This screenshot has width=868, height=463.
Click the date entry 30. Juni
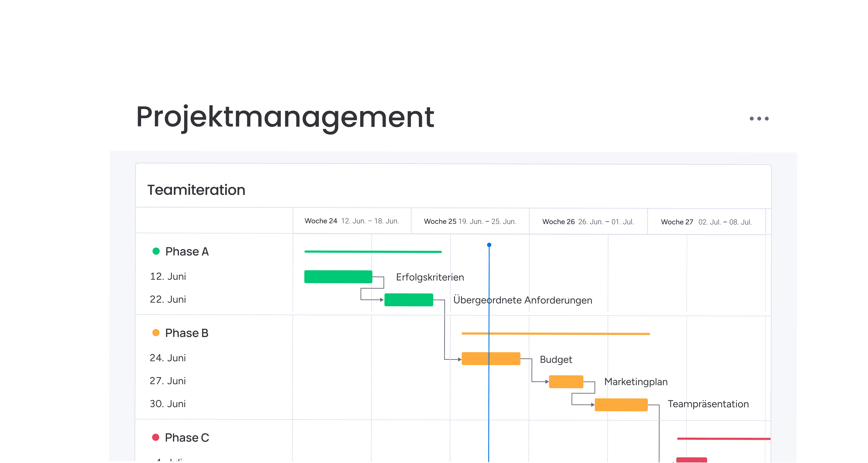168,404
